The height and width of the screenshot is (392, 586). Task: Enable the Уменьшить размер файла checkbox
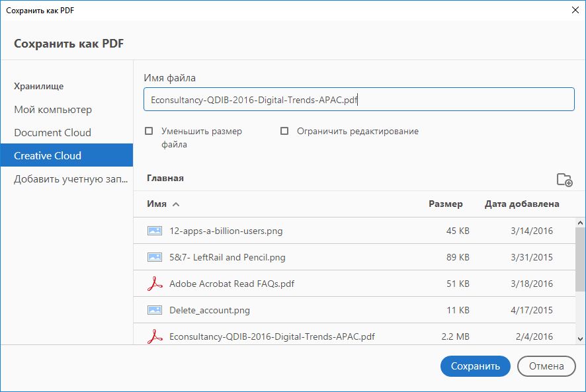pyautogui.click(x=149, y=132)
